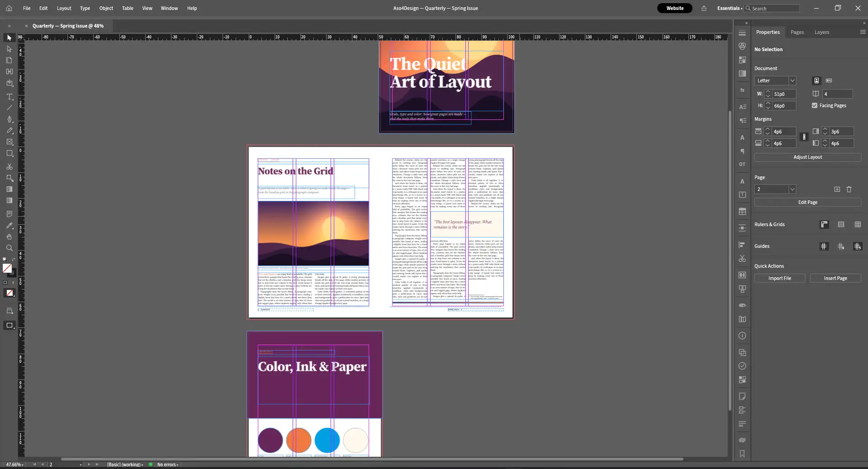Select the Page tool
Viewport: 868px width, 469px height.
(9, 60)
